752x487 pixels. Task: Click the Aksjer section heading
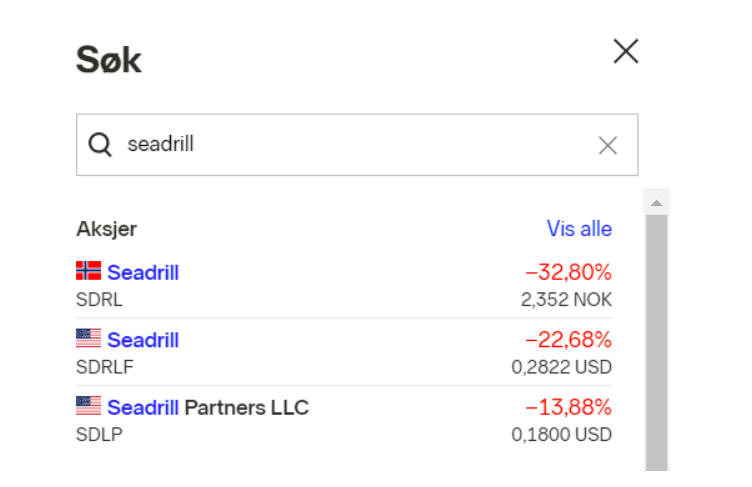[106, 229]
